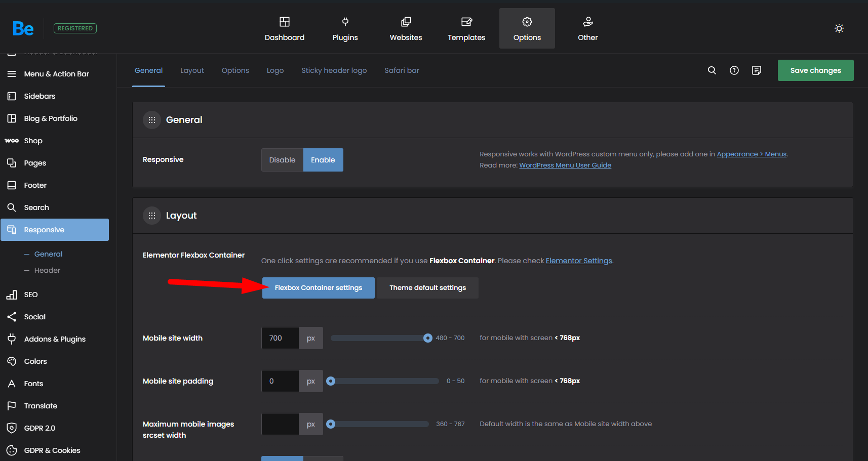This screenshot has height=461, width=868.
Task: Save changes
Action: (816, 70)
